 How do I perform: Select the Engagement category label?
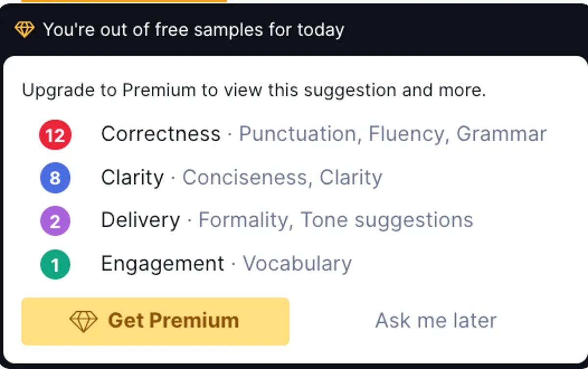pyautogui.click(x=163, y=263)
